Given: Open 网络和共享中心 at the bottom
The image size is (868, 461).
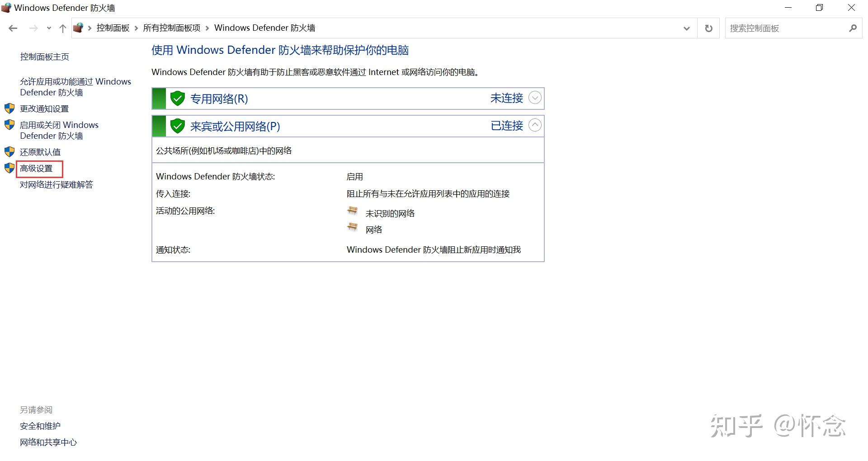Looking at the screenshot, I should [48, 442].
